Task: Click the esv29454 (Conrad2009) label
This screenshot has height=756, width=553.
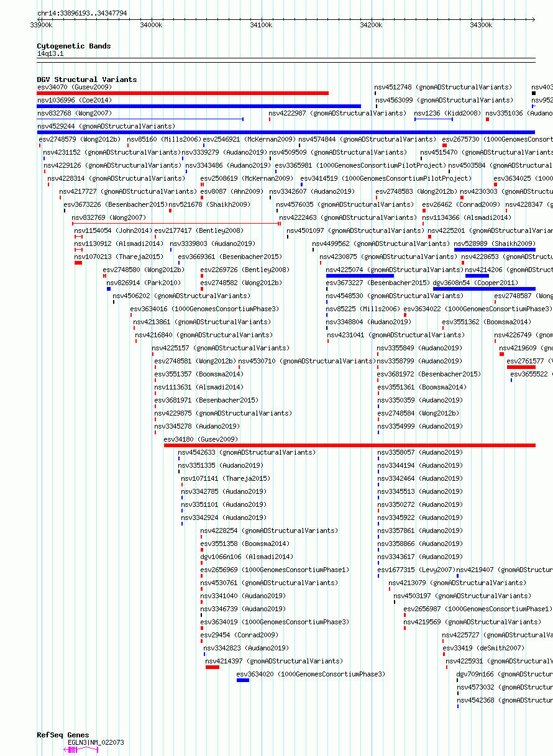Action: click(239, 635)
